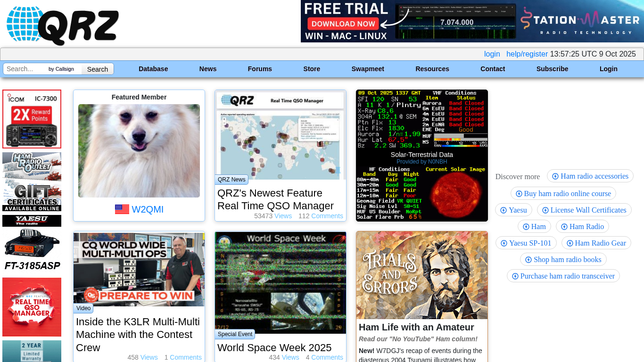This screenshot has height=362, width=644.
Task: Select the QRZ News category tag
Action: tap(231, 180)
